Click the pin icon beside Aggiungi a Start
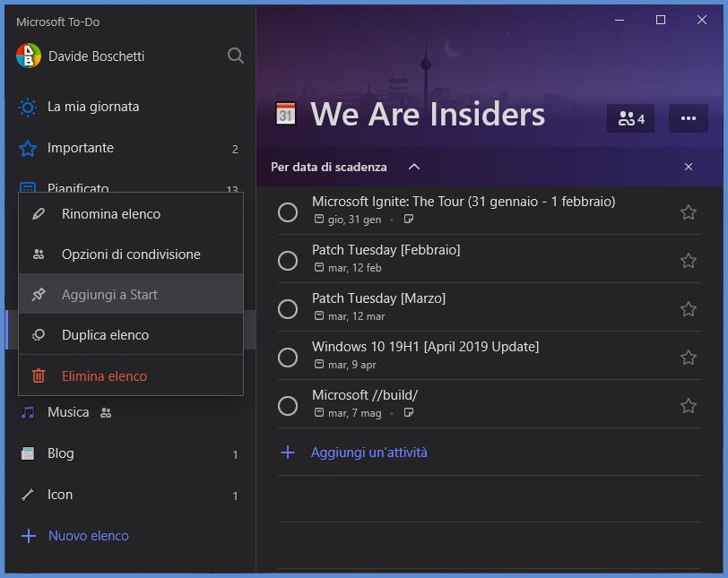728x578 pixels. [39, 294]
